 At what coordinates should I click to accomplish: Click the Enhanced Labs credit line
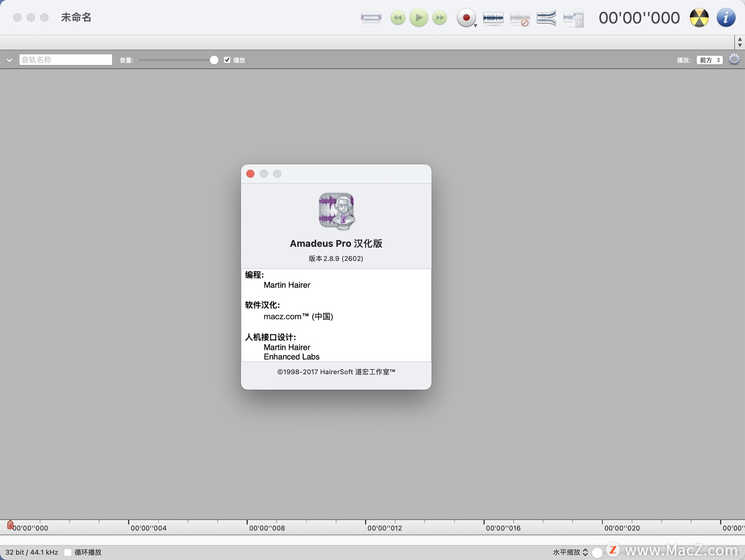[292, 357]
